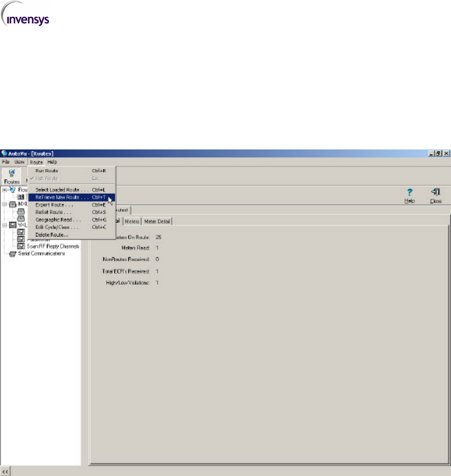Collapse the VXL tree node
451x476 pixels.
pyautogui.click(x=5, y=225)
